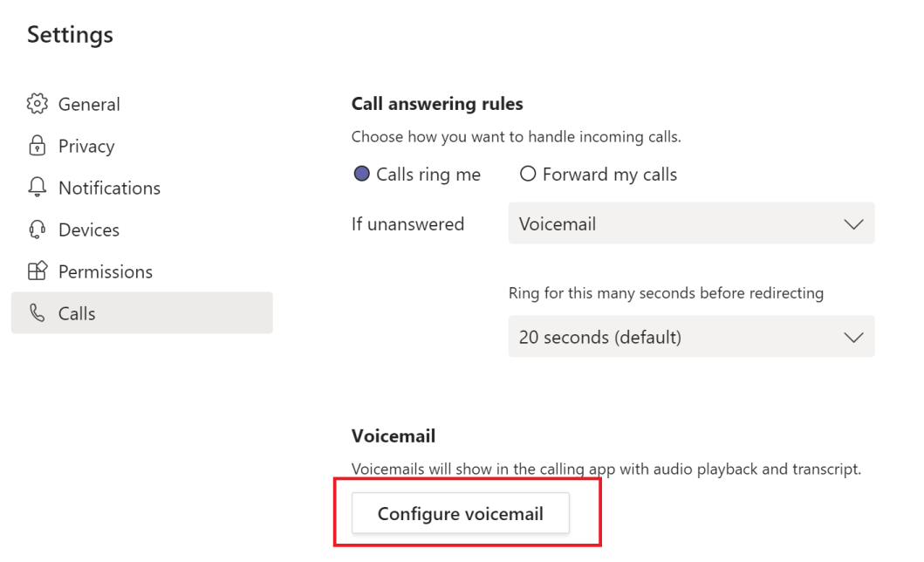
Task: Go to the Notifications settings section
Action: click(x=109, y=188)
